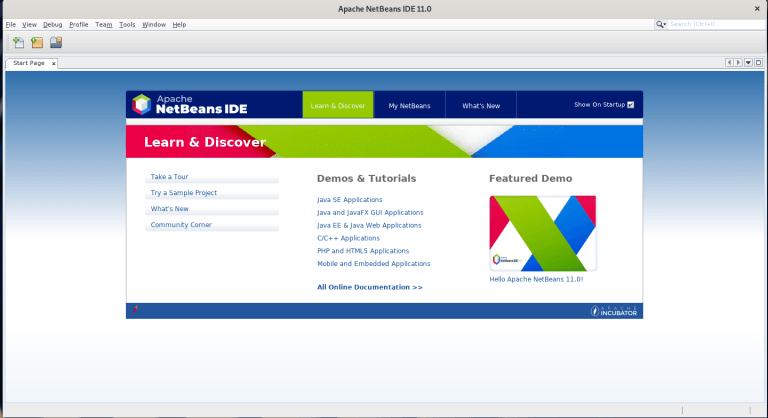Click the Open Project toolbar icon
This screenshot has width=768, height=418.
coord(56,43)
